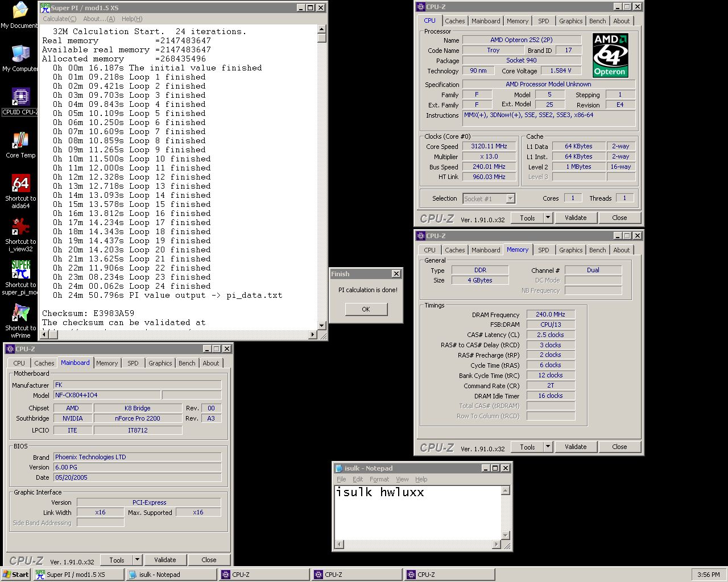Switch to CPU tab in Mainboard CPU-Z window
Viewport: 728px width, 582px height.
pyautogui.click(x=19, y=363)
